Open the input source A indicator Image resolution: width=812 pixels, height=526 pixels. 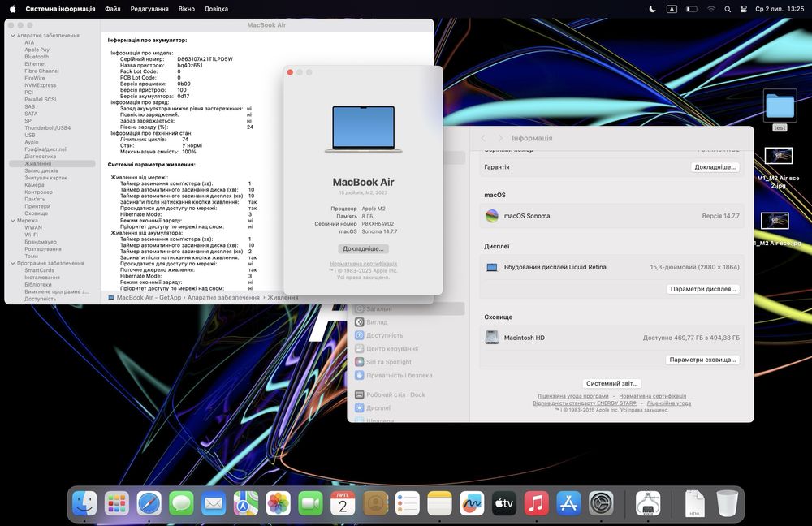[x=672, y=9]
